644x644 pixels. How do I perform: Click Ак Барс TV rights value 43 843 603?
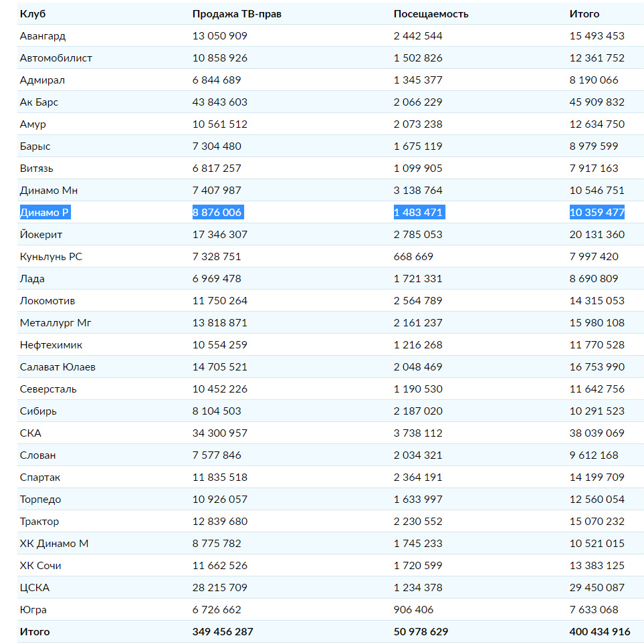220,102
